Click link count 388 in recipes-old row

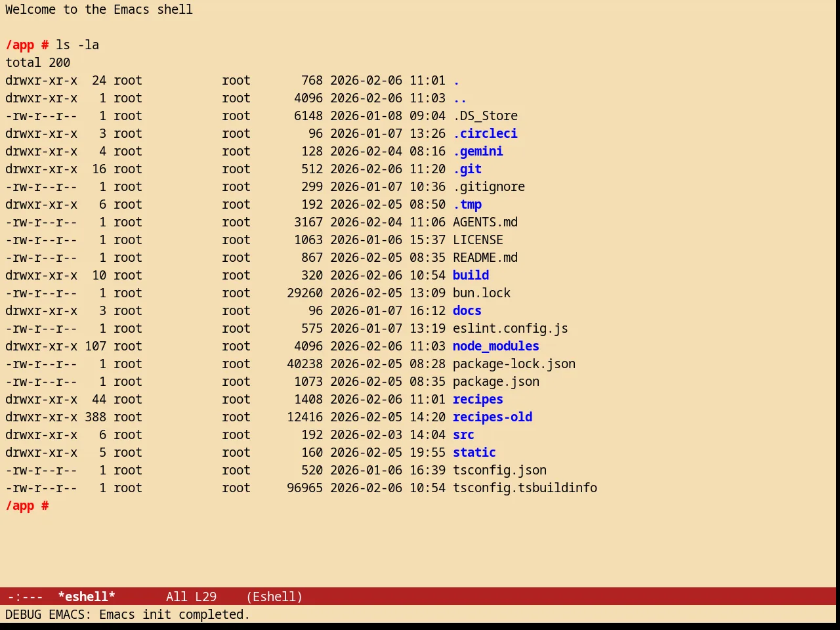pos(95,417)
